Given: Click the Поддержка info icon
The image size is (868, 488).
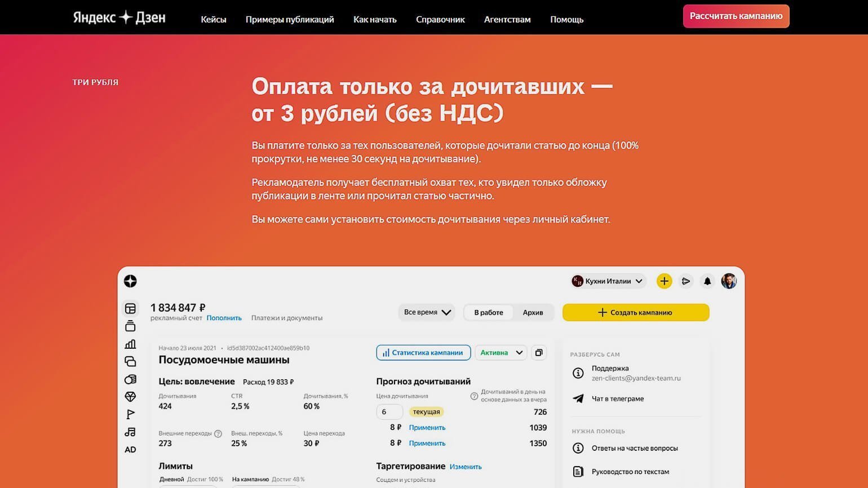Looking at the screenshot, I should [578, 373].
